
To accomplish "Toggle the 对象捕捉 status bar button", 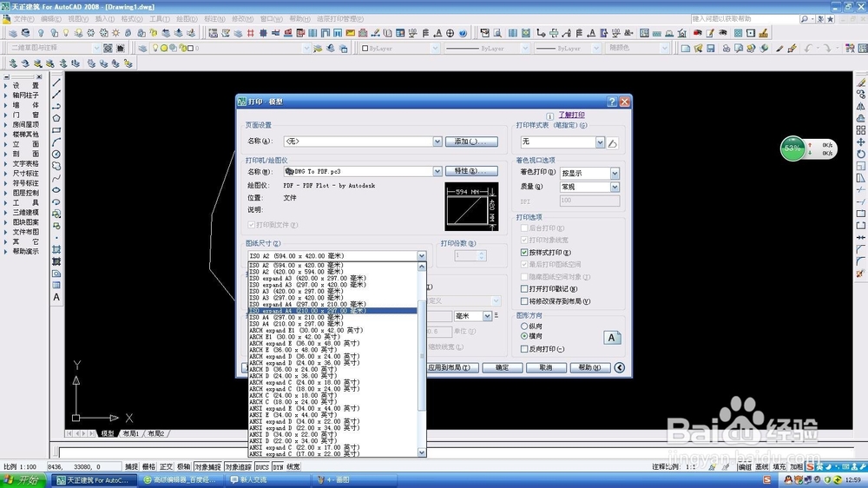I will coord(207,467).
